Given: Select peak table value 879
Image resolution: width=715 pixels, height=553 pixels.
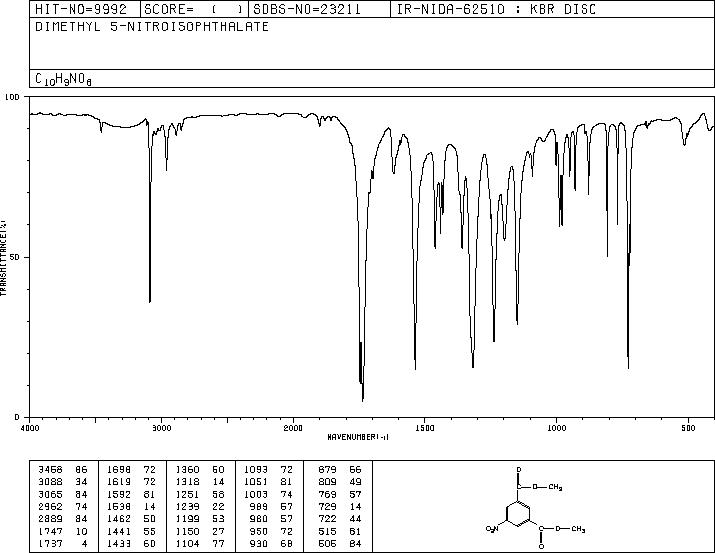Looking at the screenshot, I should point(327,469).
